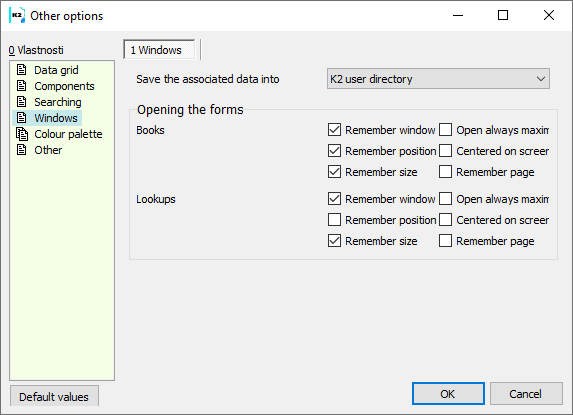Click the K2 application logo in the title bar
The width and height of the screenshot is (573, 415).
[x=17, y=15]
